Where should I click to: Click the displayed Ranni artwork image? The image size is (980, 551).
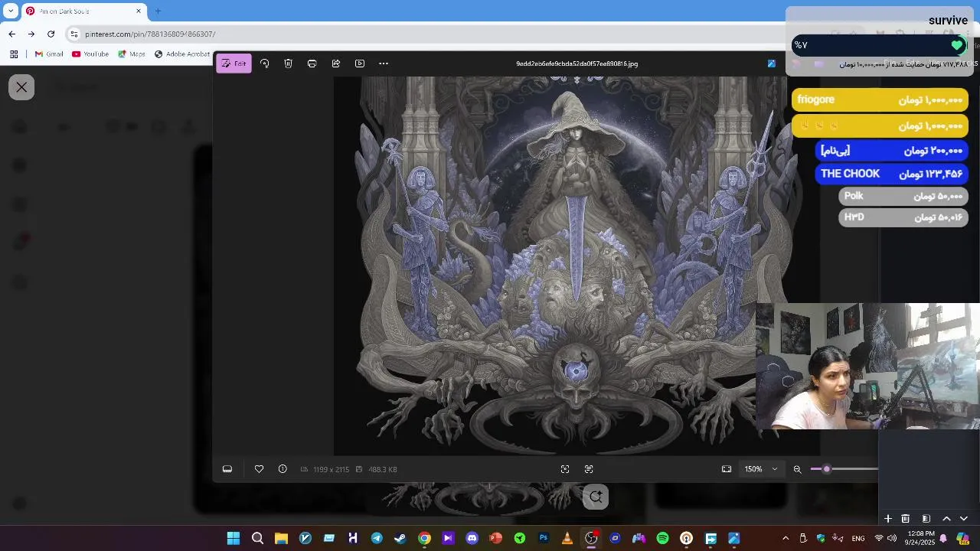(576, 266)
